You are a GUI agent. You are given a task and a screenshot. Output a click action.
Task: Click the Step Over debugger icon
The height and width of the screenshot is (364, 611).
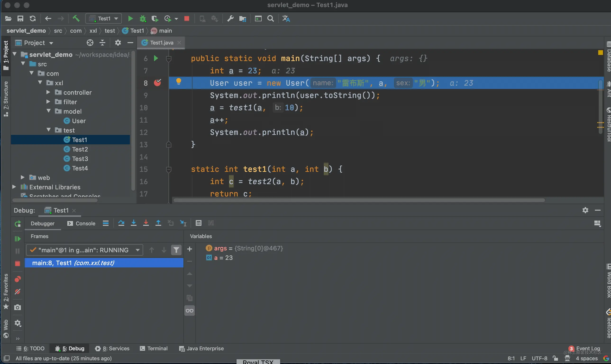(x=121, y=223)
